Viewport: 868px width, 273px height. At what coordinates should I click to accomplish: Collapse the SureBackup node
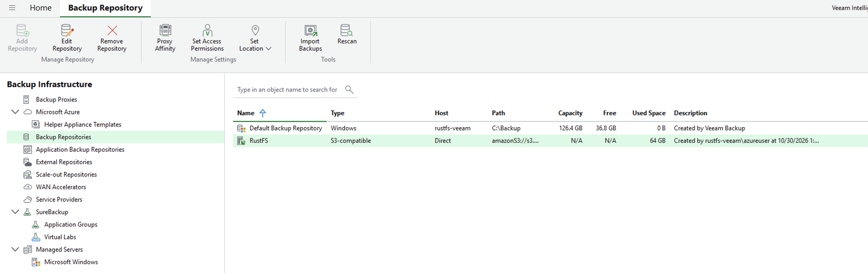pyautogui.click(x=15, y=212)
